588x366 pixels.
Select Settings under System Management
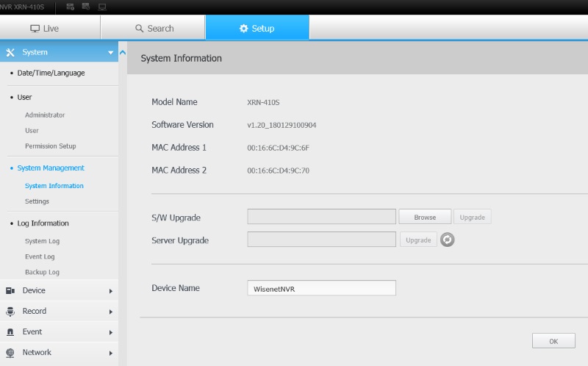pyautogui.click(x=37, y=201)
